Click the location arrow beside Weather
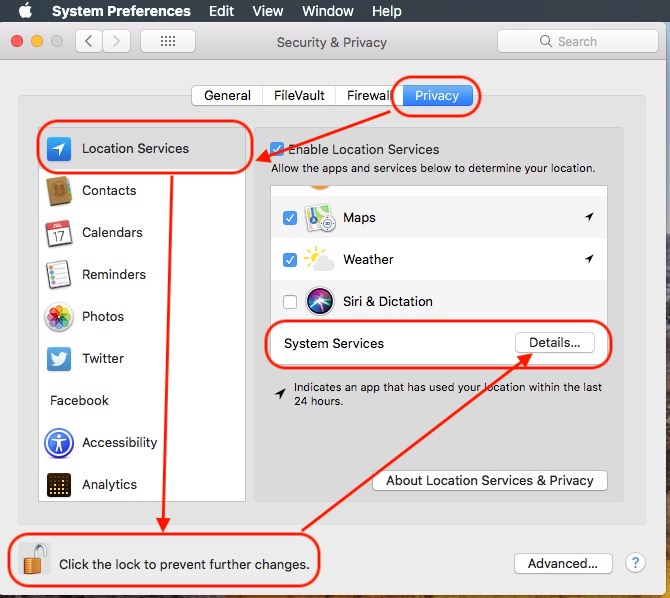 coord(589,259)
